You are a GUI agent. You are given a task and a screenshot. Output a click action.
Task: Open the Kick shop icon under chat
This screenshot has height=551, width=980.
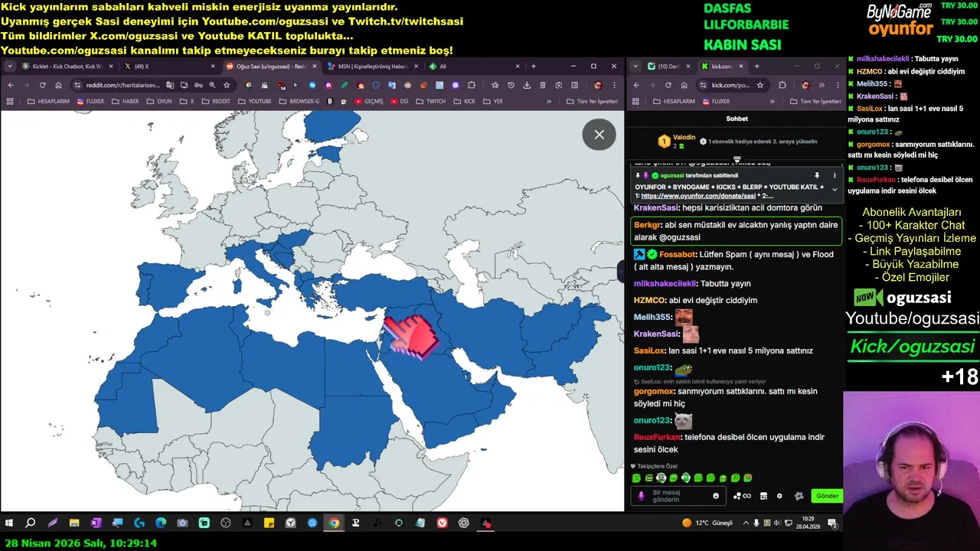point(763,496)
